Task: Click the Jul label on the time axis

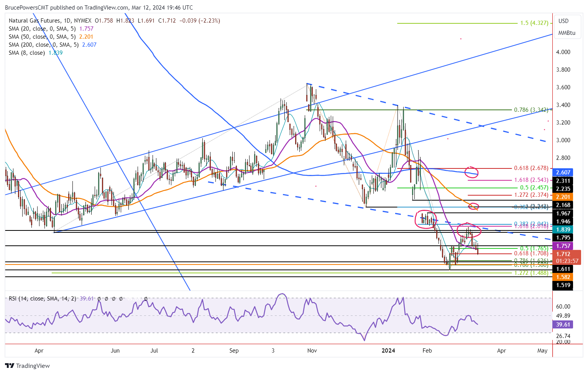Action: point(154,351)
